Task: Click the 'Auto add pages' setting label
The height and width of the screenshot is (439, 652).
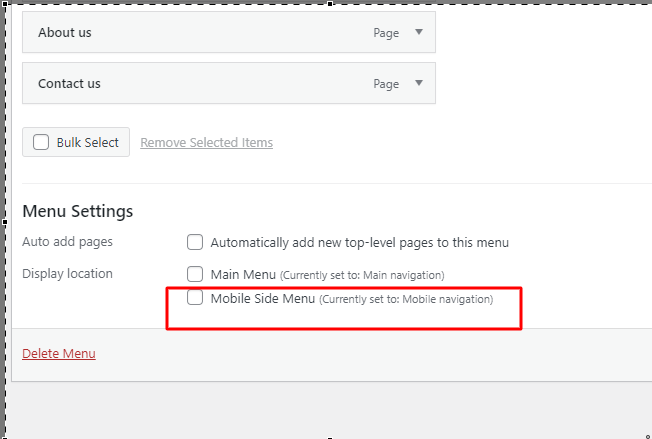Action: tap(67, 242)
